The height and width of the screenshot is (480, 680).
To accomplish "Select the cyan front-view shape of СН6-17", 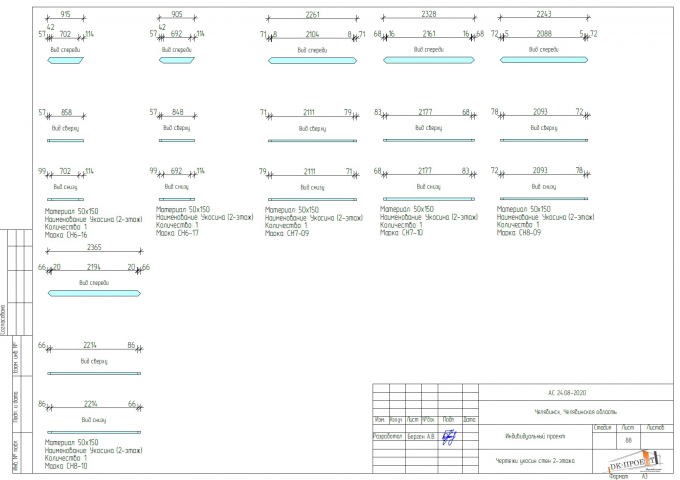I will (x=177, y=60).
